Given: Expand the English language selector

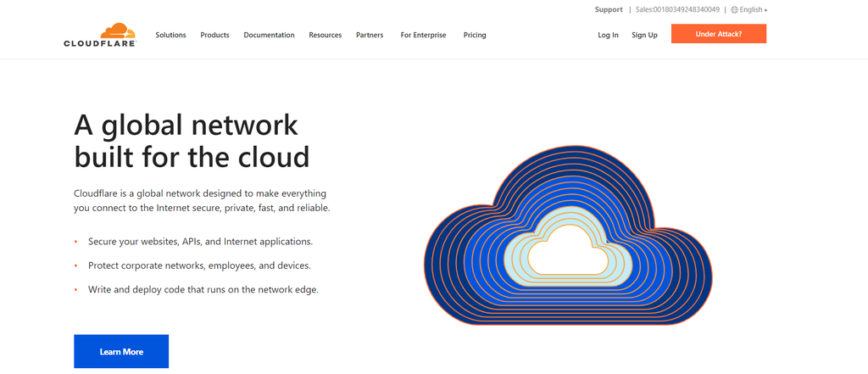Looking at the screenshot, I should 753,10.
